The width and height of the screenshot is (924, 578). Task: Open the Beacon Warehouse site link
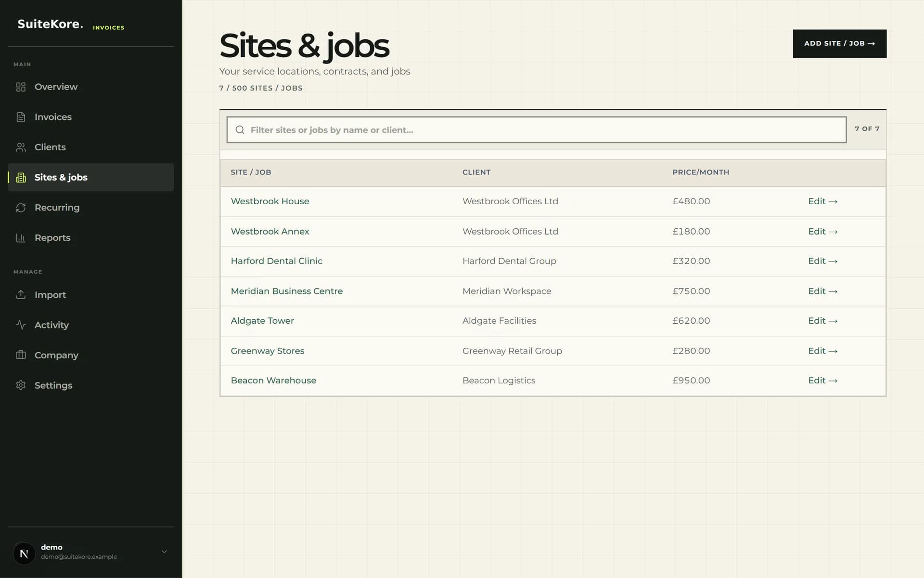(273, 381)
